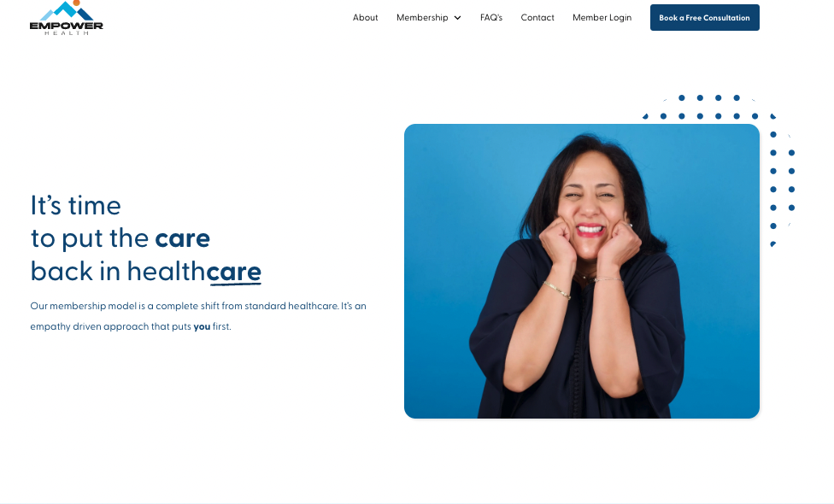
Task: Click the HEALTH text under the logo
Action: click(x=67, y=33)
